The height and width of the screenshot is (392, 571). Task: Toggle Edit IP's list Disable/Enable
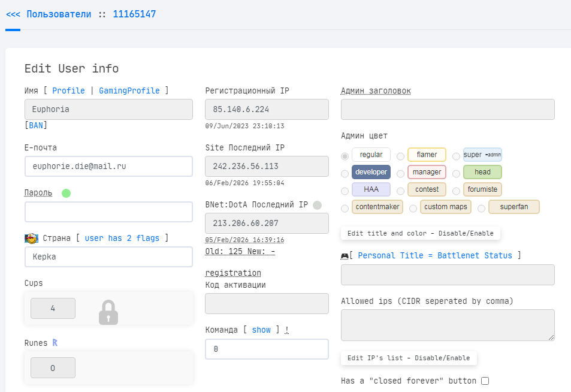pos(409,358)
